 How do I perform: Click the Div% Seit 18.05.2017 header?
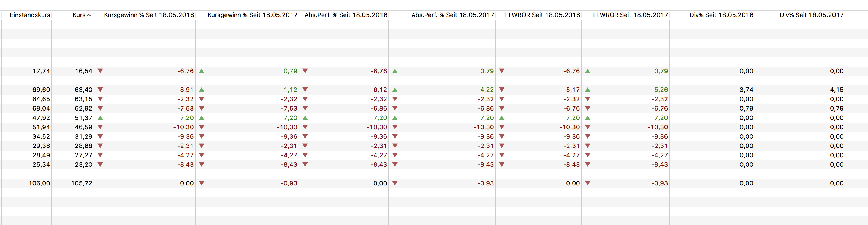[x=811, y=15]
